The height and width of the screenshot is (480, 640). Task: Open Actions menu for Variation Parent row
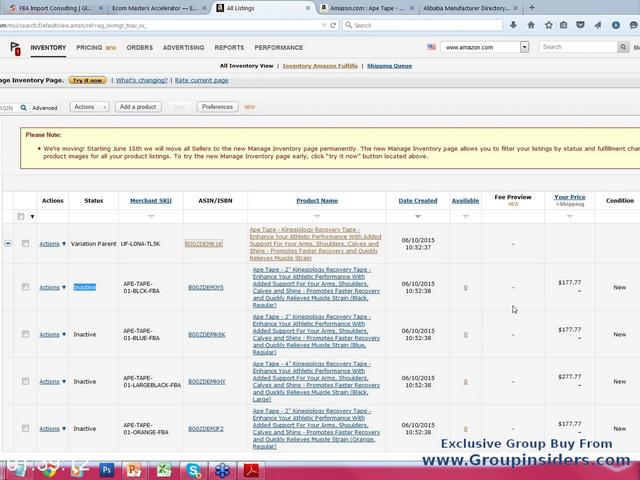coord(52,244)
